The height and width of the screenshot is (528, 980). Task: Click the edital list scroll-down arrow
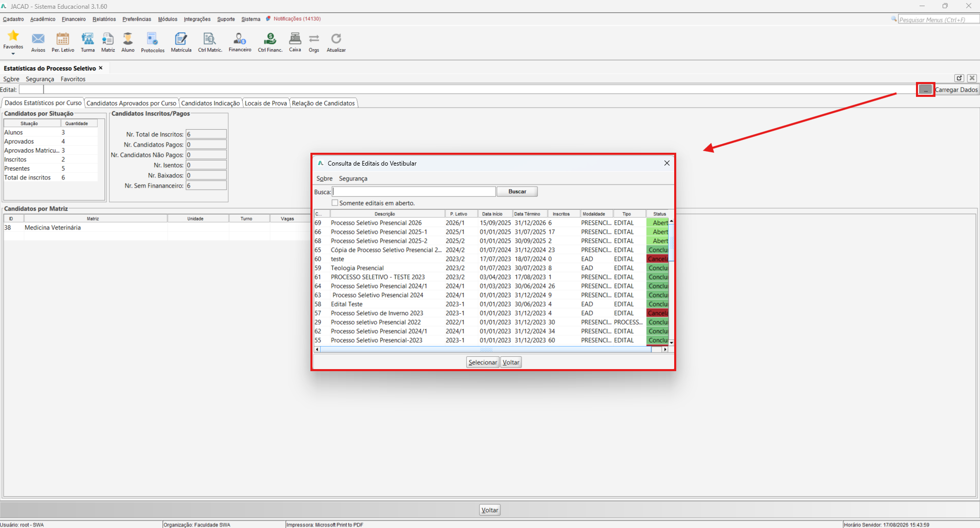tap(671, 342)
